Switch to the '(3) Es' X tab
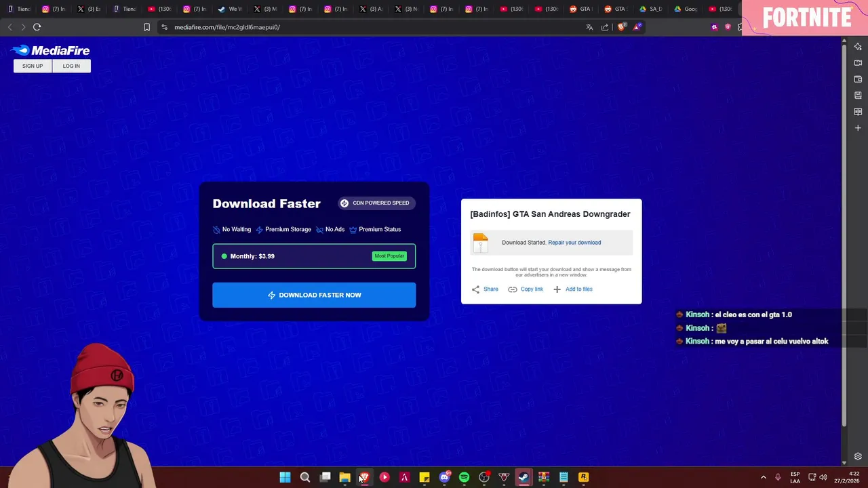Screen dimensions: 868x488 coord(90,9)
